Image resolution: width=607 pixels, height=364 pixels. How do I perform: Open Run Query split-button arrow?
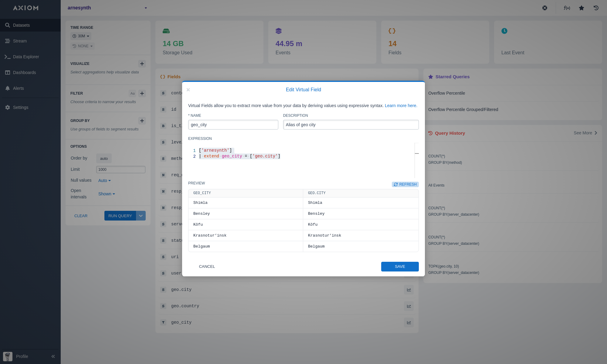click(x=141, y=216)
